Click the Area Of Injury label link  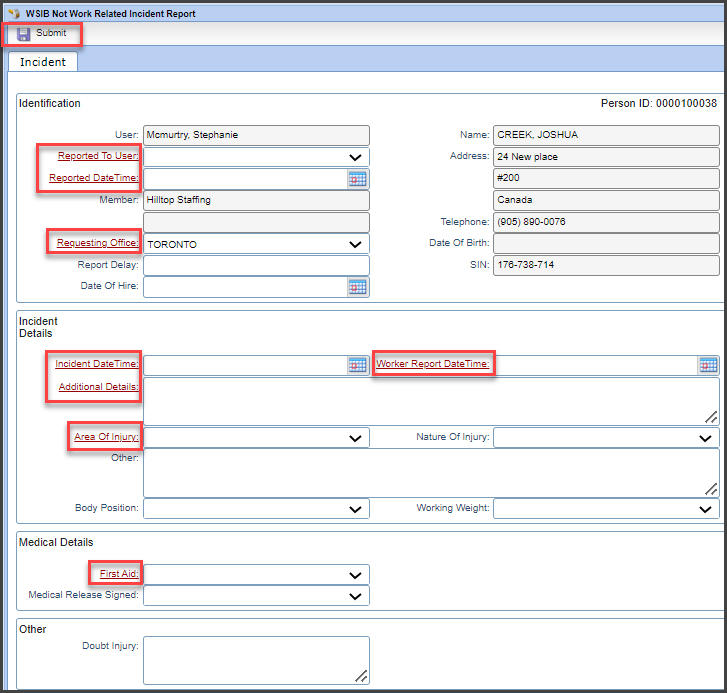[x=106, y=437]
